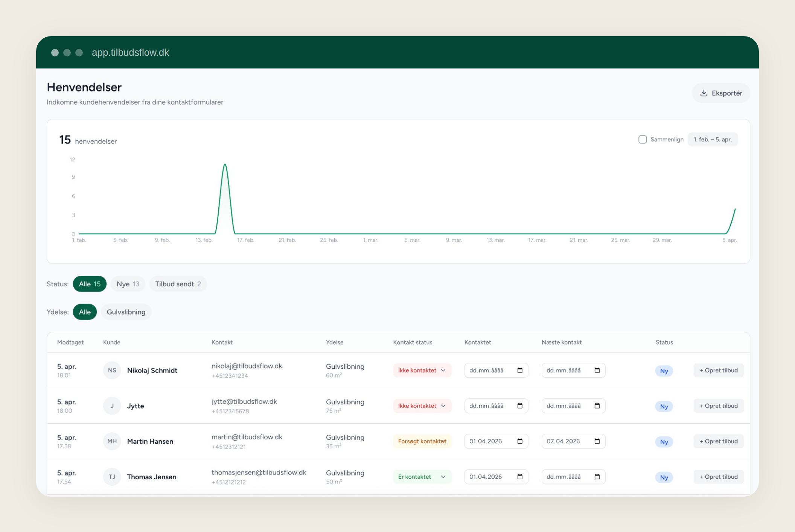Click Kontaktet date field for Nikolaj Schmidt
The width and height of the screenshot is (795, 532).
(496, 371)
